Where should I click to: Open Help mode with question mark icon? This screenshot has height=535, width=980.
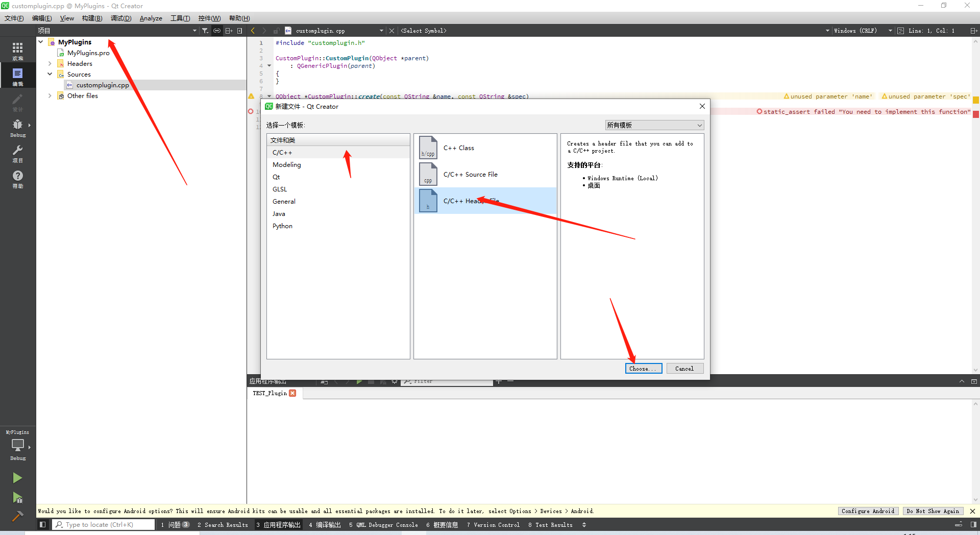point(17,178)
